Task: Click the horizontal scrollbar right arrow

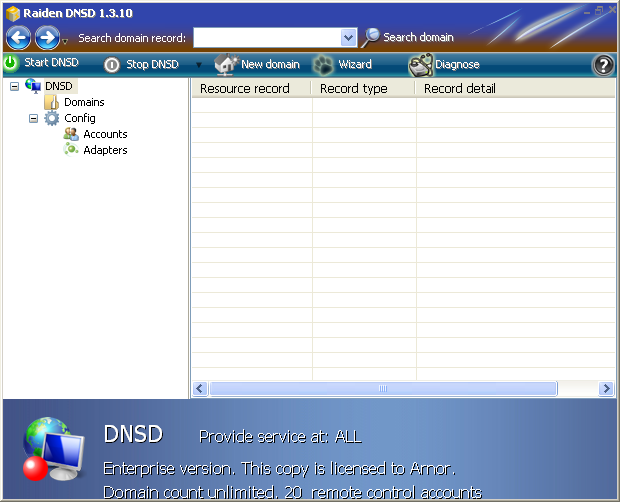Action: pyautogui.click(x=606, y=389)
